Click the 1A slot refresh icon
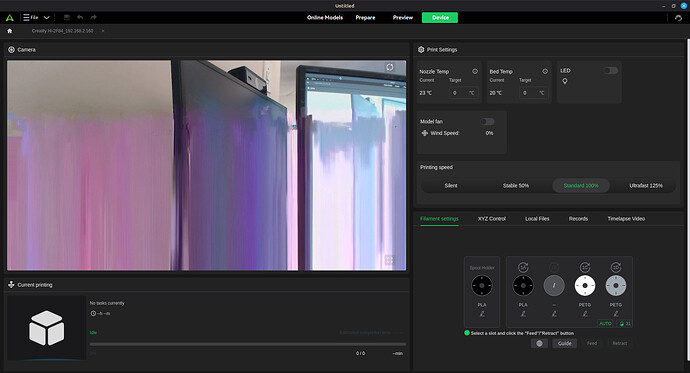The height and width of the screenshot is (373, 690). pyautogui.click(x=523, y=267)
